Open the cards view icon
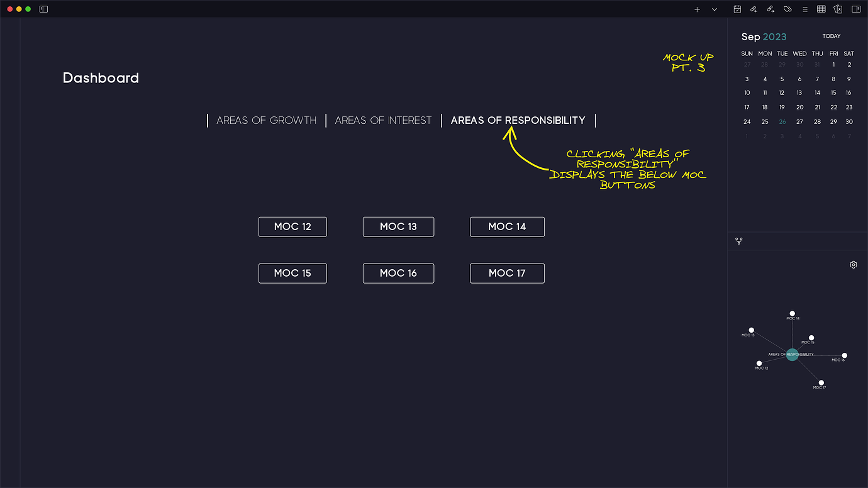868x488 pixels. [x=838, y=9]
